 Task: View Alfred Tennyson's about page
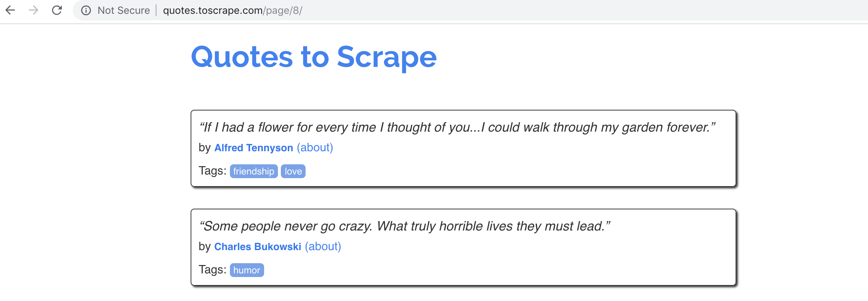(314, 148)
